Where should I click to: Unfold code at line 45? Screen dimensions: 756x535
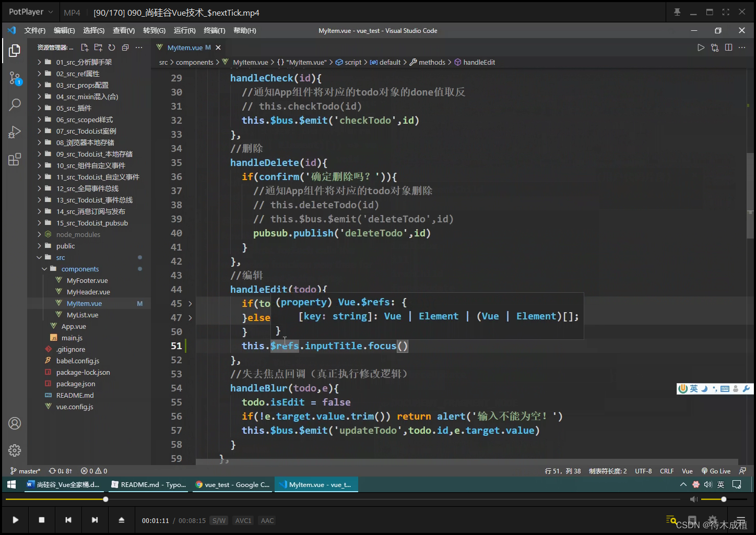click(190, 303)
